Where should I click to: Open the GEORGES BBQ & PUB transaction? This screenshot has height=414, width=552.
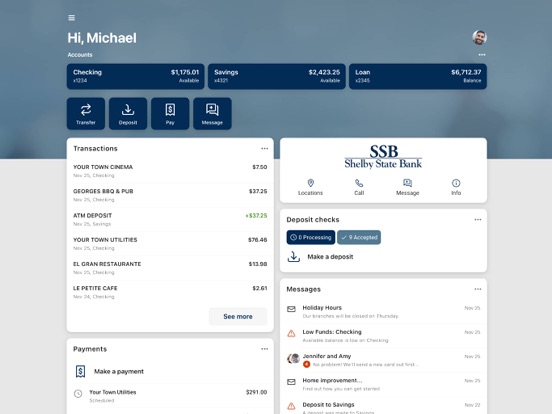(x=170, y=195)
